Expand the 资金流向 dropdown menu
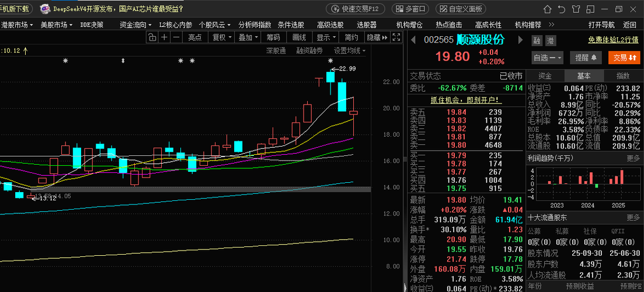This screenshot has width=644, height=292. tap(136, 25)
